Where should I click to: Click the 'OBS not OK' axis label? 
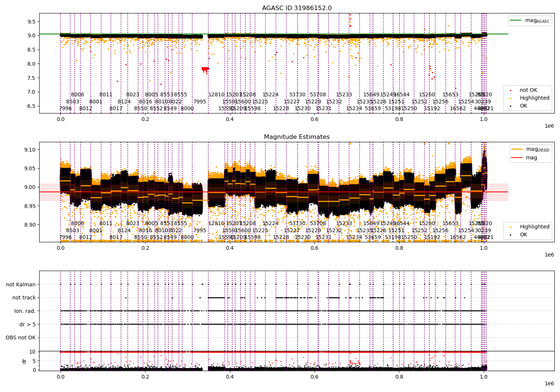(x=21, y=337)
